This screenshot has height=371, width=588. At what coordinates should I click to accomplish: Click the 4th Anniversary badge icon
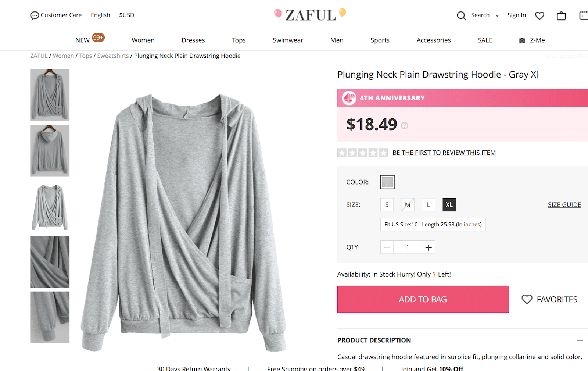pyautogui.click(x=349, y=98)
